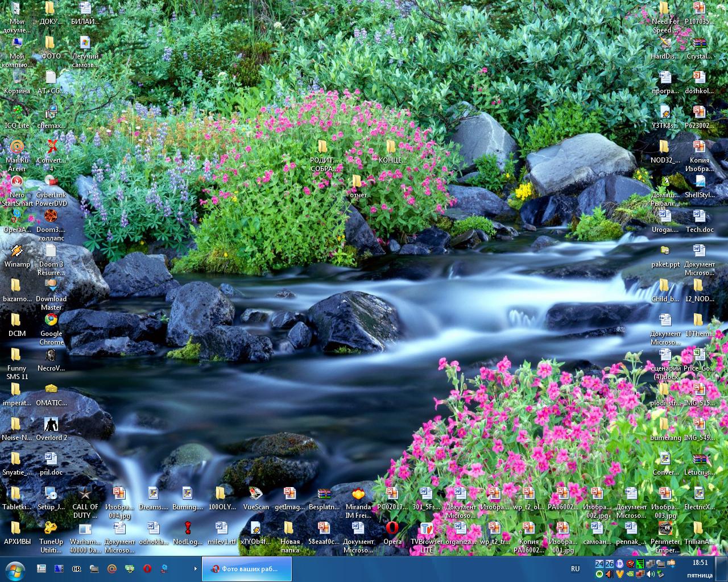This screenshot has height=582, width=728.
Task: Open the АРХИВЫ folder
Action: point(17,533)
